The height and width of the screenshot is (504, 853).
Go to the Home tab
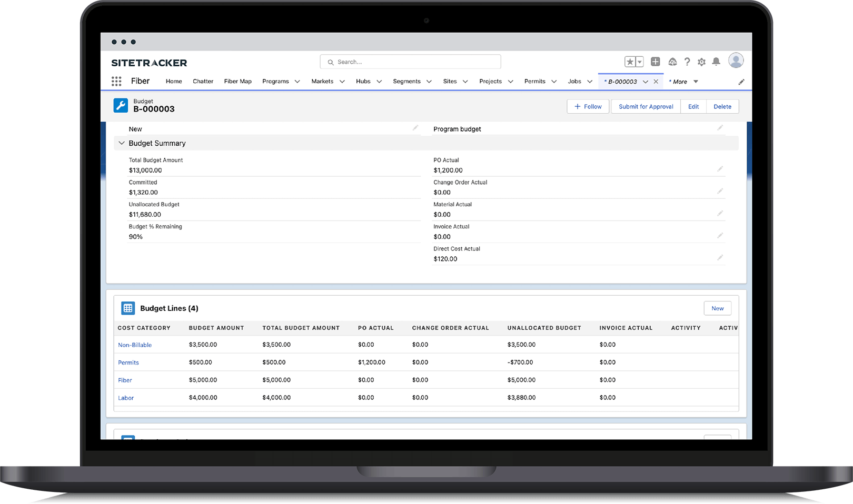[174, 82]
